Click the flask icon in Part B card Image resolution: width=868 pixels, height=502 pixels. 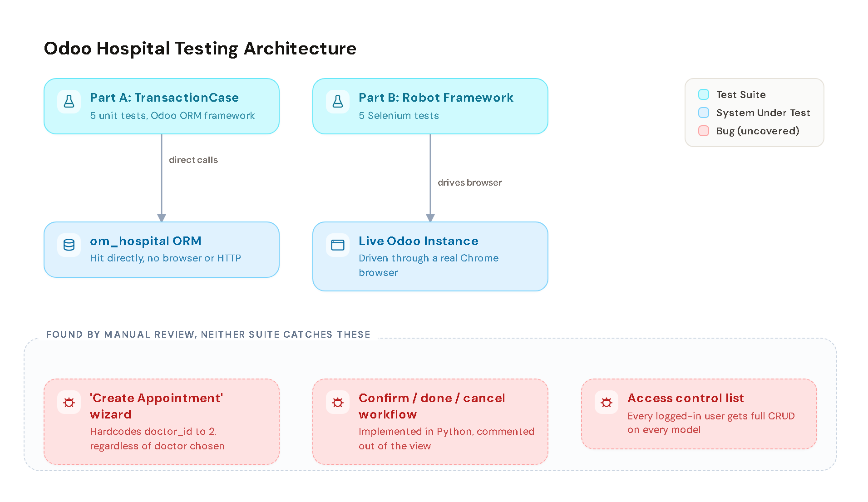coord(338,101)
